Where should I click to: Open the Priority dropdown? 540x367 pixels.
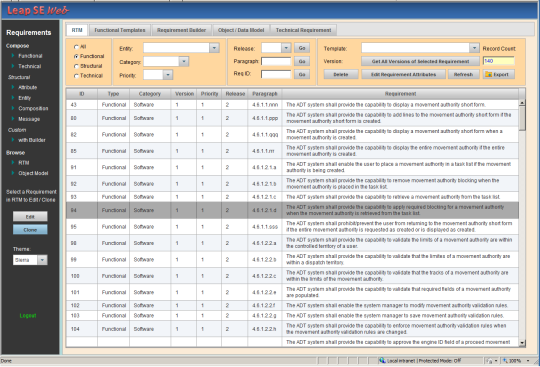(x=168, y=75)
